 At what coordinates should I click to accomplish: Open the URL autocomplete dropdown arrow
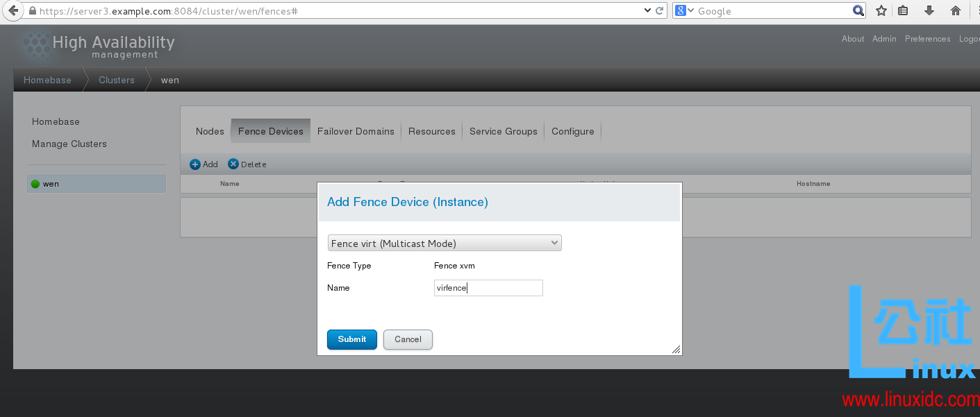click(x=647, y=10)
